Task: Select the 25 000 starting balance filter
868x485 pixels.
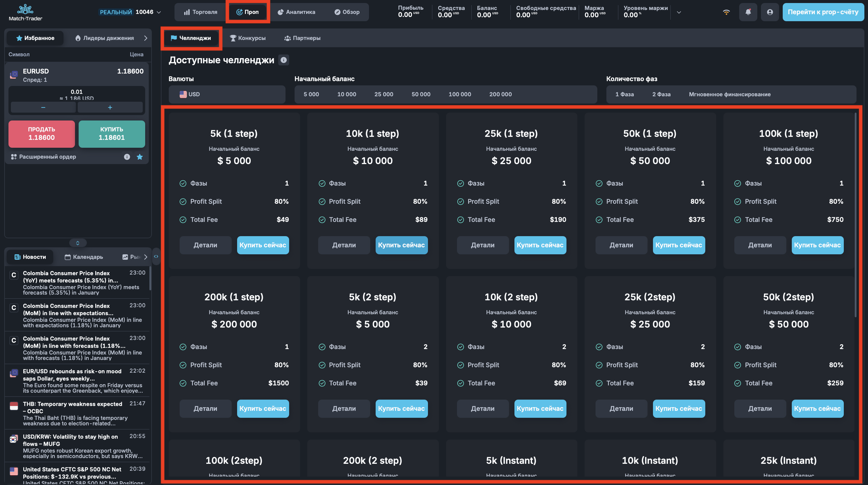Action: coord(383,94)
